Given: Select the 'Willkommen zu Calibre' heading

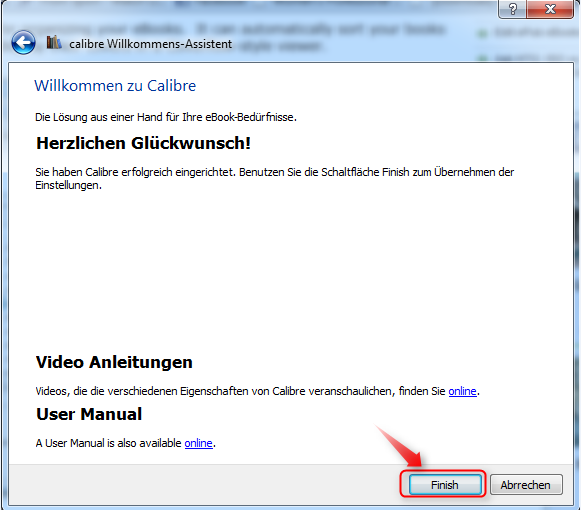Looking at the screenshot, I should (x=115, y=86).
